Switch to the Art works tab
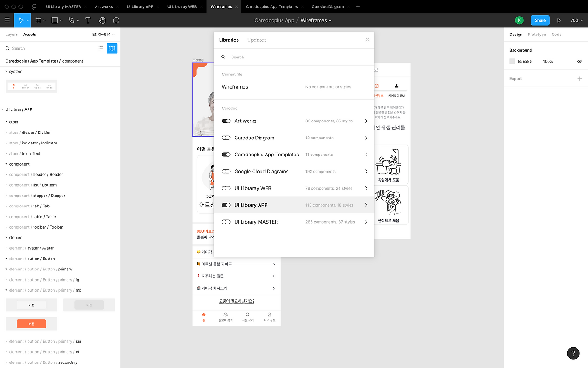 point(104,7)
